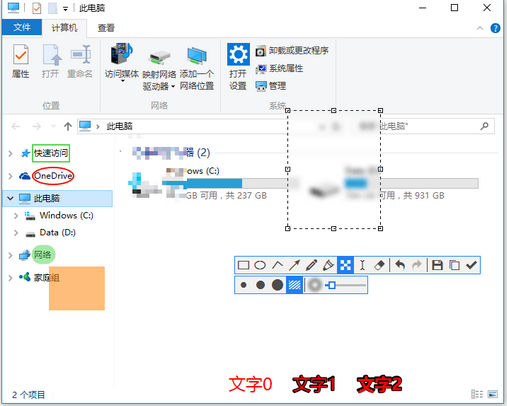Screen dimensions: 507x406
Task: Choose the pencil freehand tool
Action: click(x=311, y=265)
